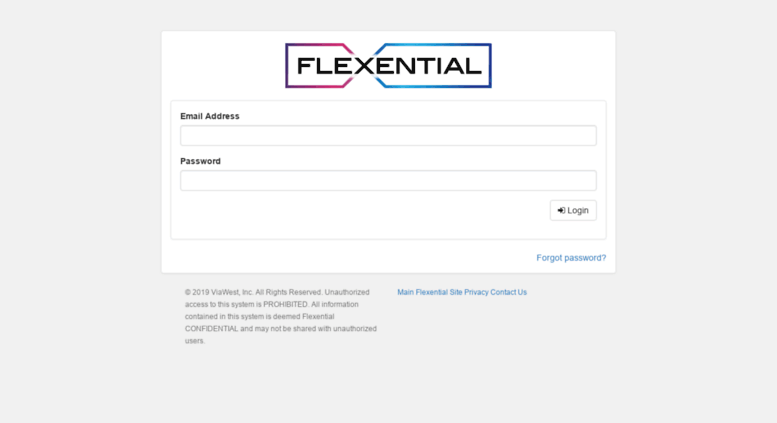777x423 pixels.
Task: Open the Forgot password? link
Action: [571, 258]
